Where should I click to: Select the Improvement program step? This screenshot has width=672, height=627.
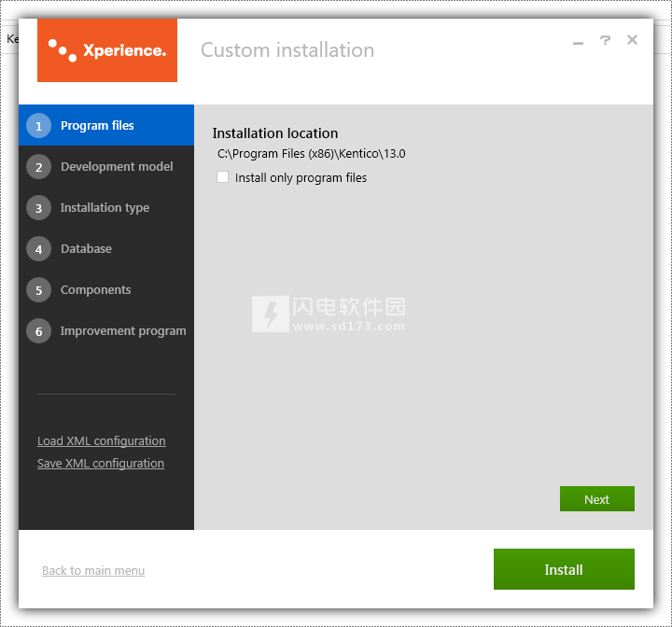[106, 331]
